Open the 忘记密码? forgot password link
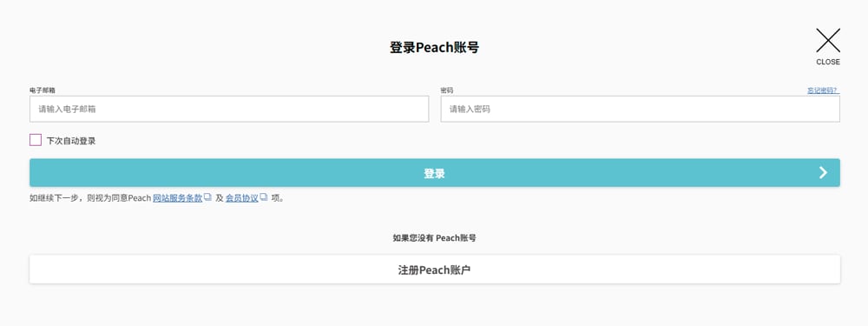This screenshot has height=326, width=868. point(823,90)
